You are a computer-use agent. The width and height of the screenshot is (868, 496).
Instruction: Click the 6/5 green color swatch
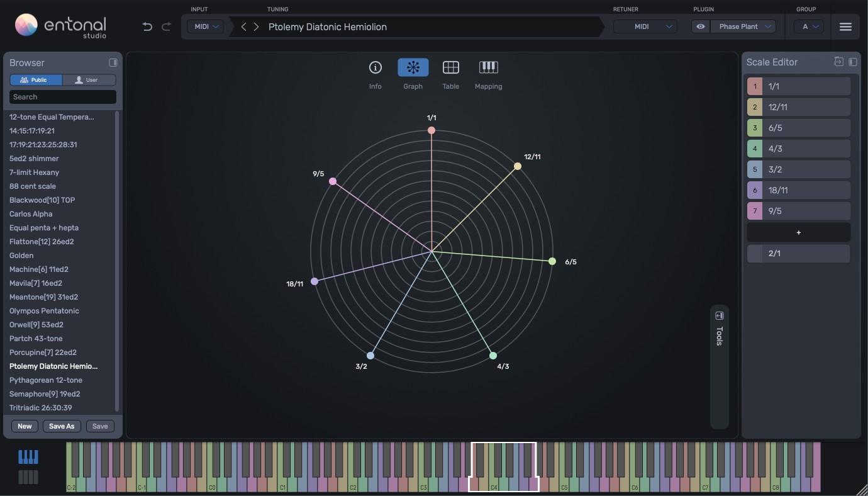755,128
